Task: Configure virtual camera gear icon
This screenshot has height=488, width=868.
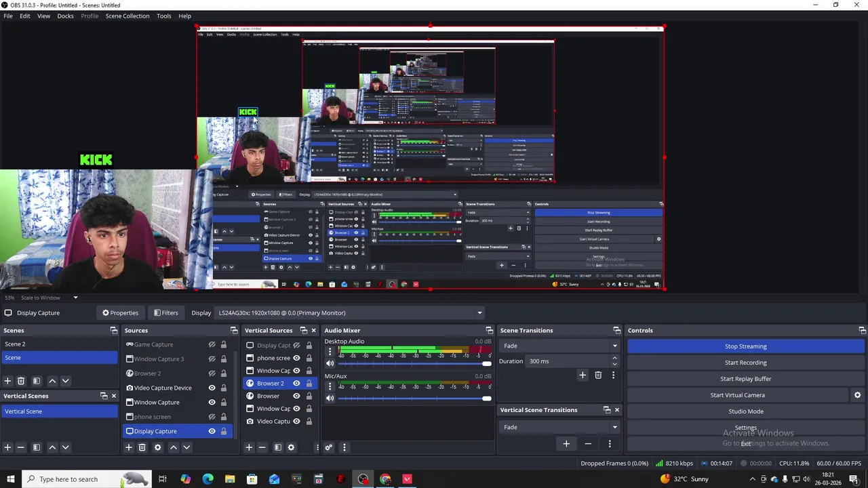Action: (x=857, y=395)
